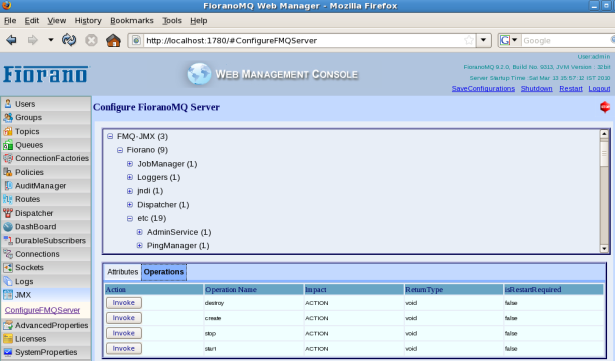Open the Licenses sidebar icon
This screenshot has height=361, width=615.
click(8, 339)
